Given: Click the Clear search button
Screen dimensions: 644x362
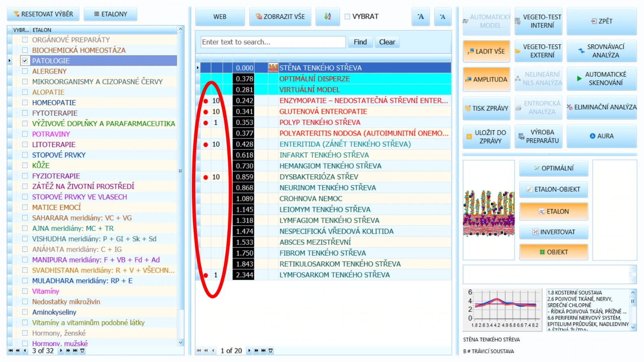Looking at the screenshot, I should [387, 42].
